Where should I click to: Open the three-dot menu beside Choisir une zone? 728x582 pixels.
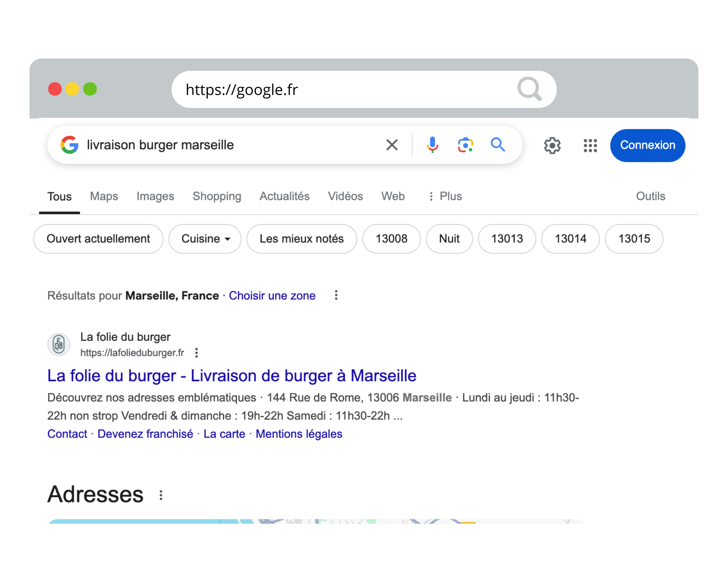click(336, 295)
